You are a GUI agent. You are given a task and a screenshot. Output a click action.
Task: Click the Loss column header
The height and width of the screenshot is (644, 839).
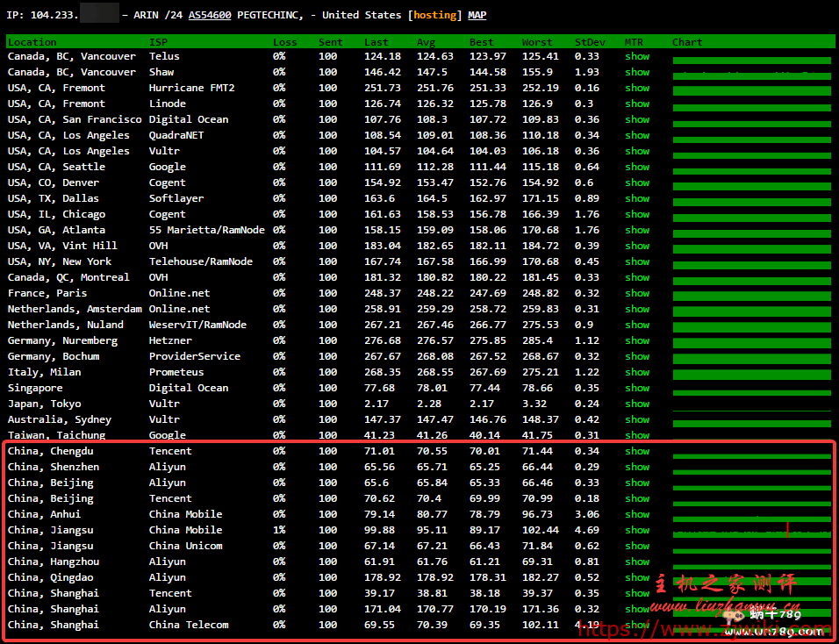(284, 41)
